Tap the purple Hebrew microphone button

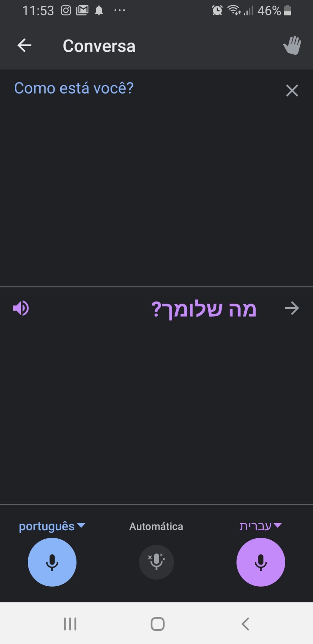tap(261, 562)
